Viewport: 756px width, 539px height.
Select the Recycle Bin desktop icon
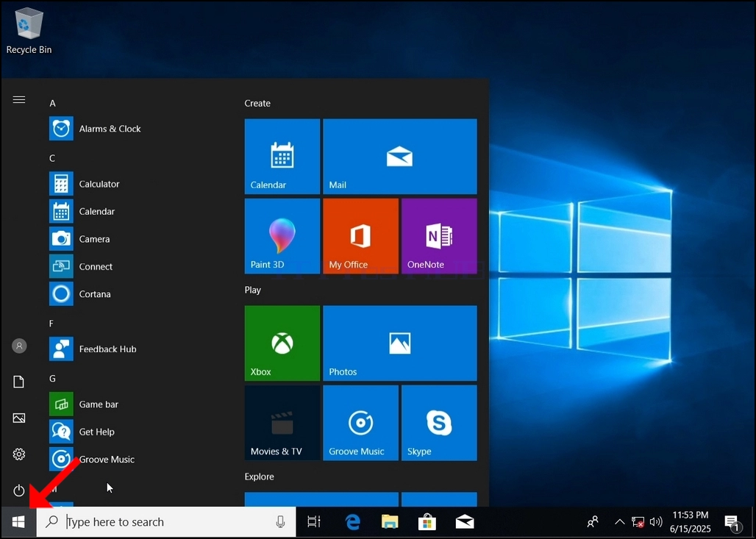coord(29,31)
